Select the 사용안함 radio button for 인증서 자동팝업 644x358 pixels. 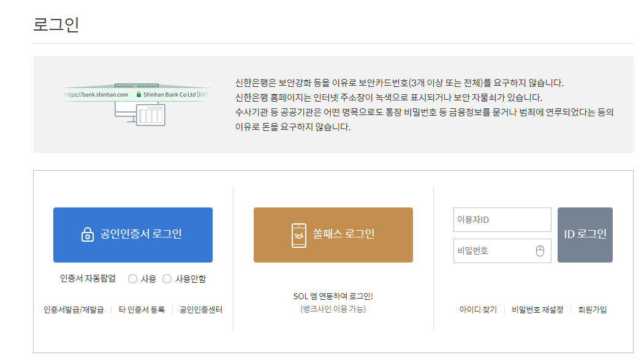(x=167, y=279)
